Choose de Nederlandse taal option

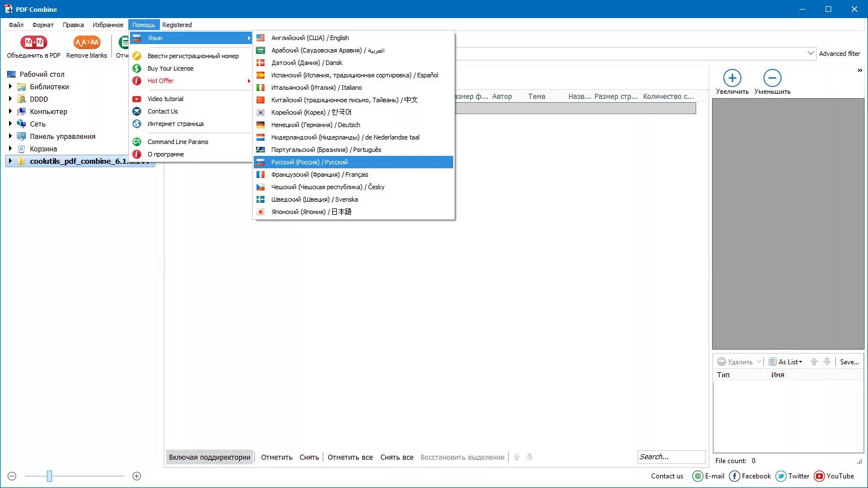coord(353,137)
